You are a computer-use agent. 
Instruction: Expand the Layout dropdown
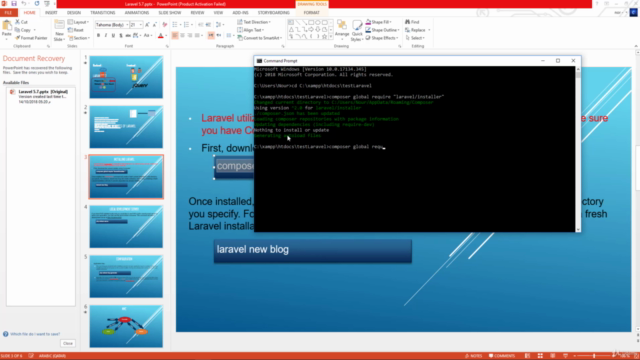pos(78,22)
